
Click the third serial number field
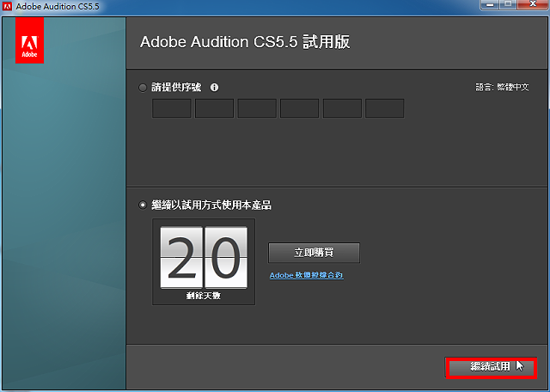click(x=257, y=108)
